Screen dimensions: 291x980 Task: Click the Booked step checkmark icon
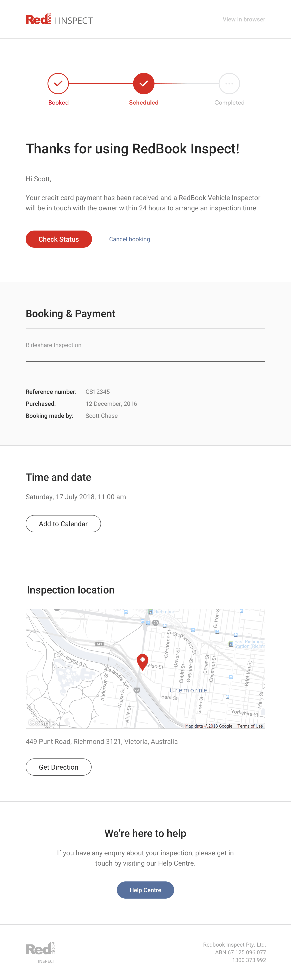(x=58, y=83)
